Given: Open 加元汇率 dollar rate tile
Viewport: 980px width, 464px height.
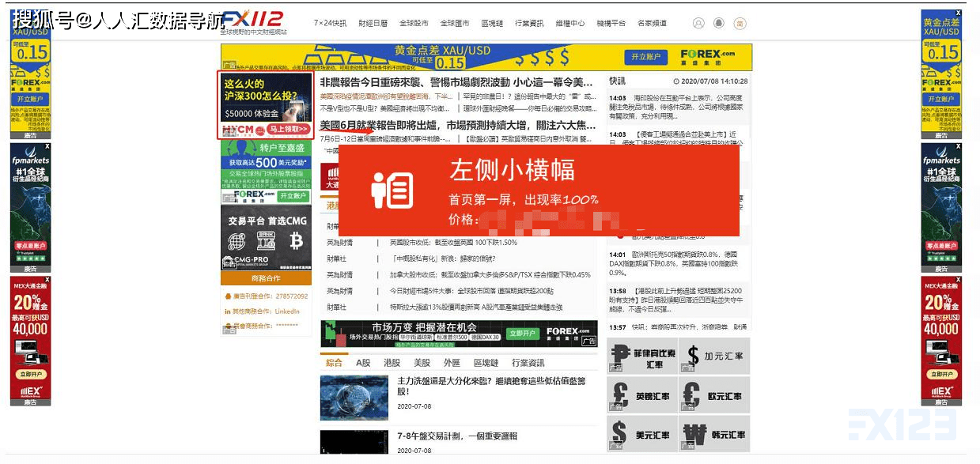Looking at the screenshot, I should (x=714, y=356).
